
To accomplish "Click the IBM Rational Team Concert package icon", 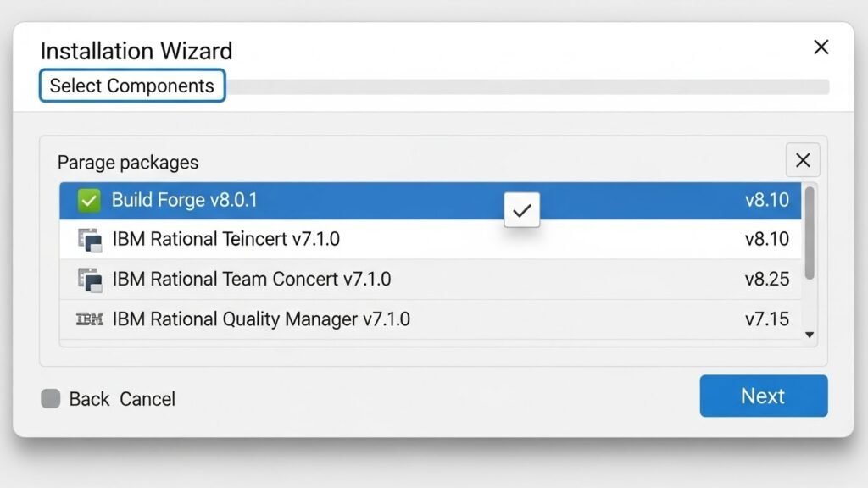I will pos(89,280).
